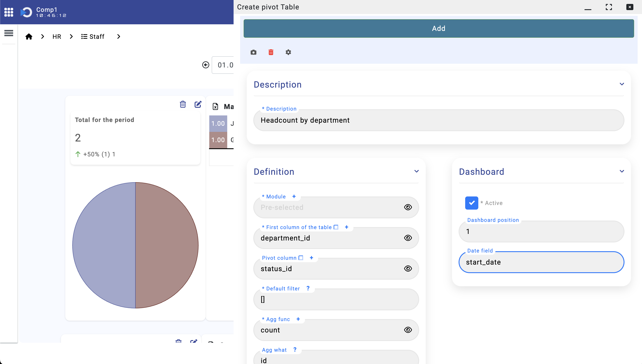Open form settings gear
This screenshot has height=364, width=642.
(x=288, y=52)
